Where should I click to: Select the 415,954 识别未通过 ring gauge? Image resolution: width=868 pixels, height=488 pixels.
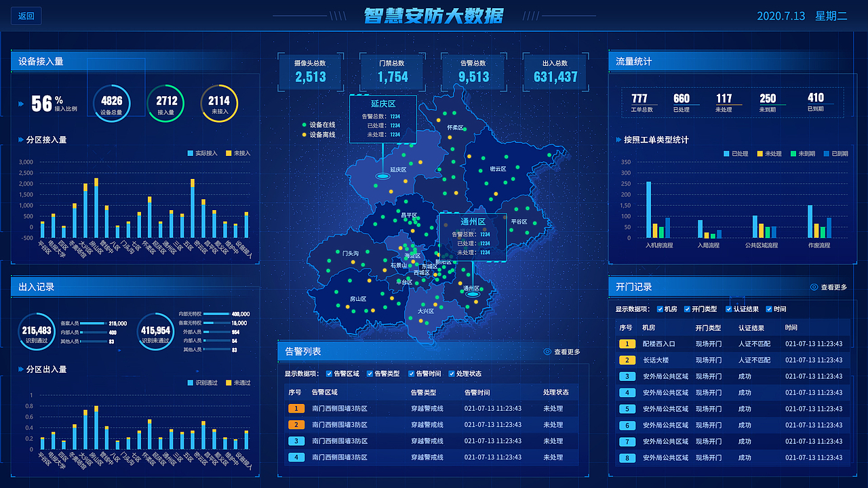click(156, 332)
